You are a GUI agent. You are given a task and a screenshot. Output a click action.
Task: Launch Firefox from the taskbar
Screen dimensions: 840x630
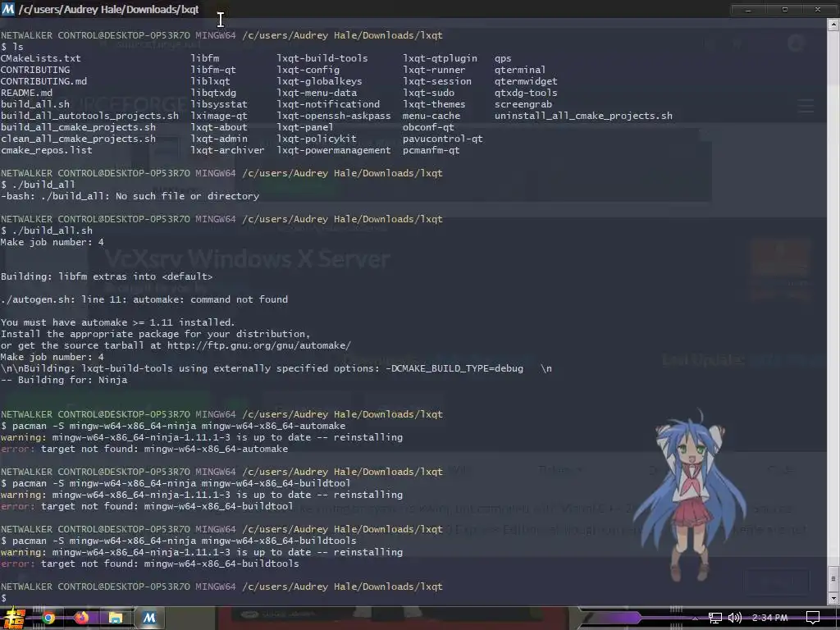pyautogui.click(x=81, y=619)
